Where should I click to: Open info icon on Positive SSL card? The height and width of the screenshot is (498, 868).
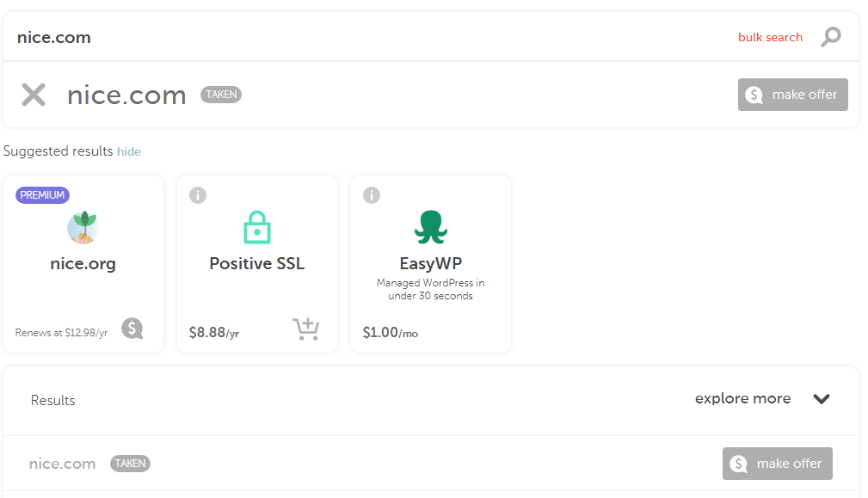pos(198,194)
